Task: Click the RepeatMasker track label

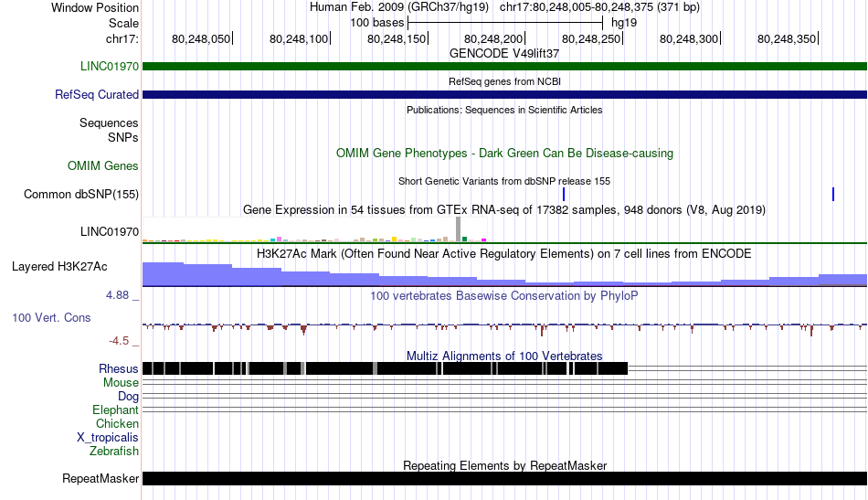Action: (x=101, y=478)
